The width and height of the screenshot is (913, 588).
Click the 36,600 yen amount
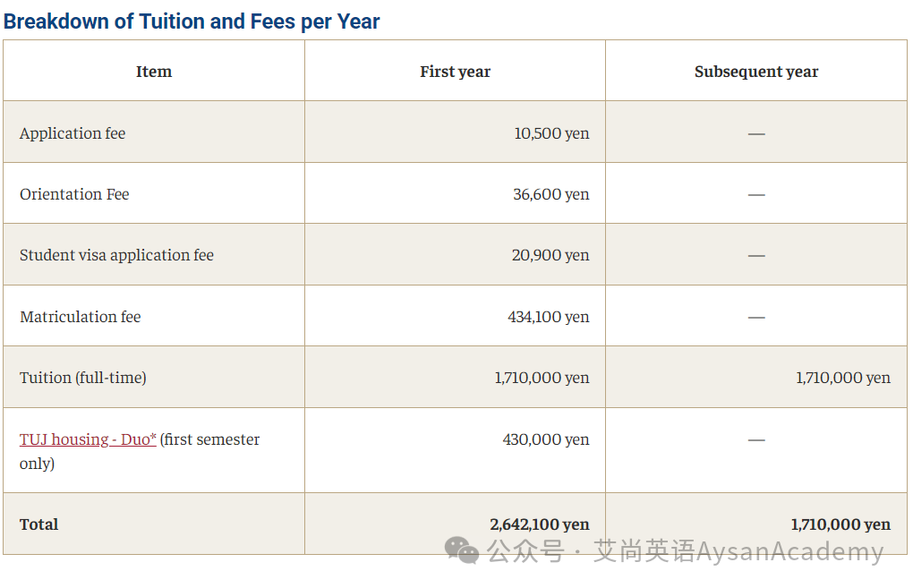point(550,194)
